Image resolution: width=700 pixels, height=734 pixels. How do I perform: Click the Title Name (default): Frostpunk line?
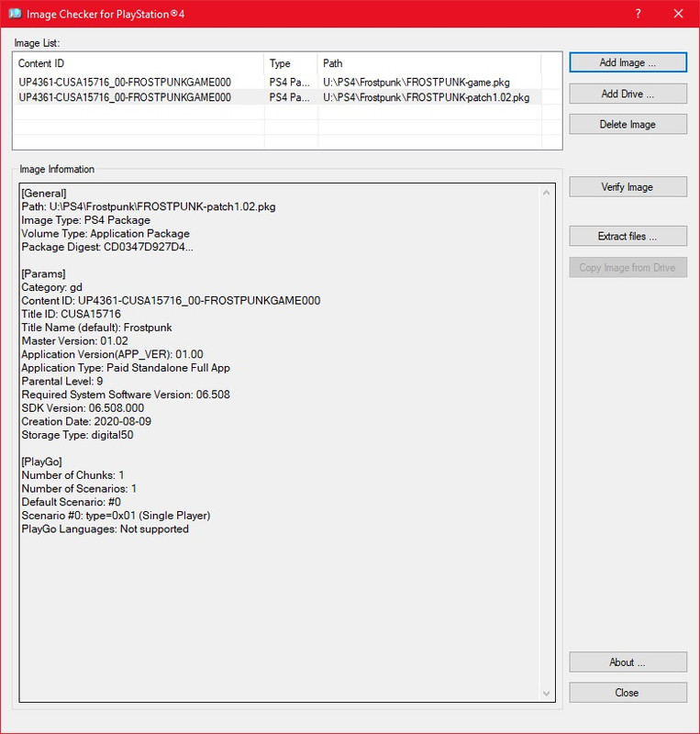tap(96, 328)
